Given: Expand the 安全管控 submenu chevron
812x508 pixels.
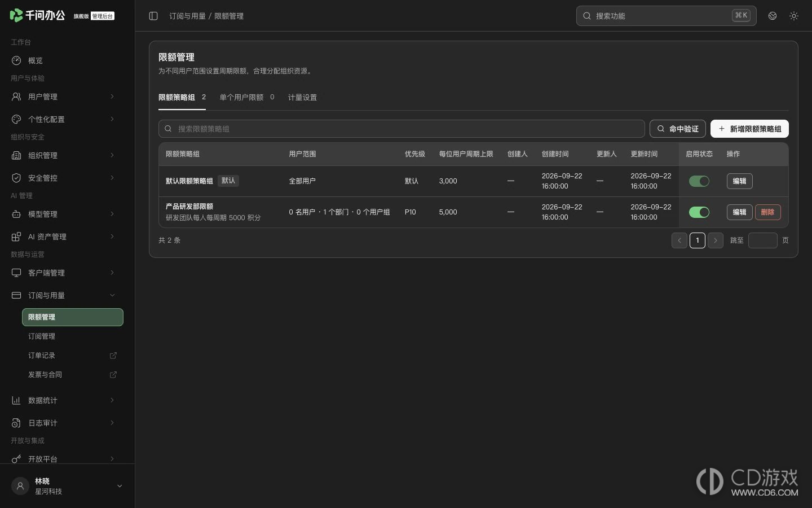Looking at the screenshot, I should [x=112, y=178].
